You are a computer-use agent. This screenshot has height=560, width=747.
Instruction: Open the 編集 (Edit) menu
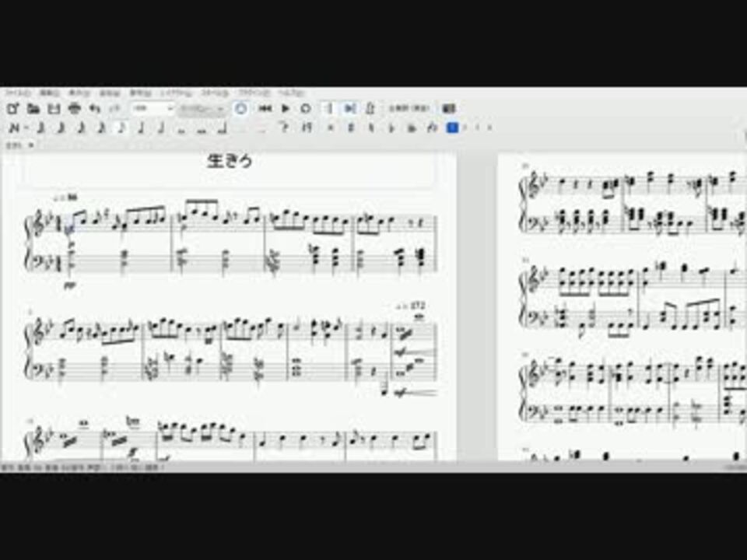coord(50,93)
